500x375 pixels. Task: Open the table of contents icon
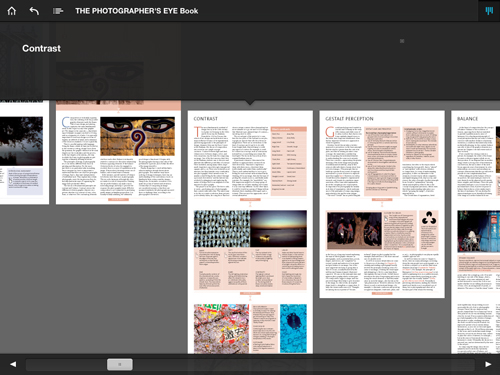point(58,11)
